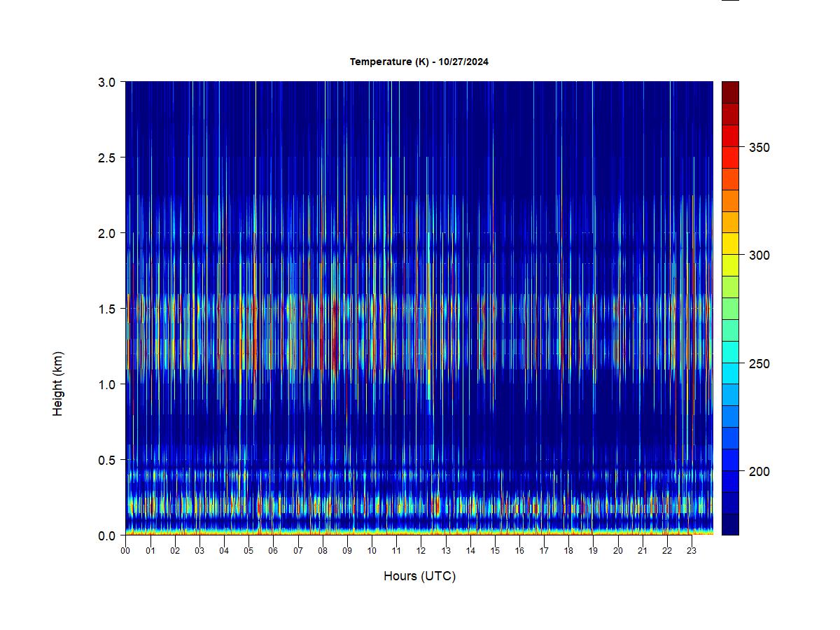Image resolution: width=840 pixels, height=630 pixels.
Task: Click the Height (km) axis label
Action: coord(58,384)
